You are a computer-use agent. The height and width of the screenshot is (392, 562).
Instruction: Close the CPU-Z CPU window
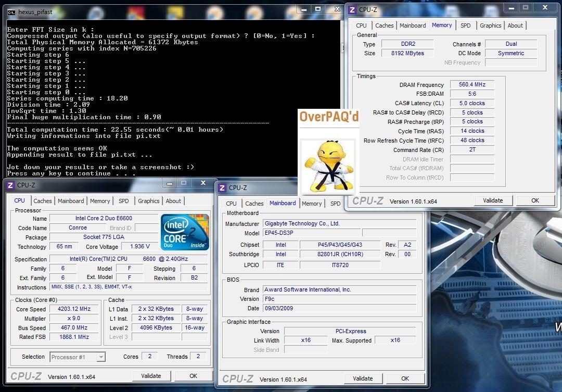point(203,183)
